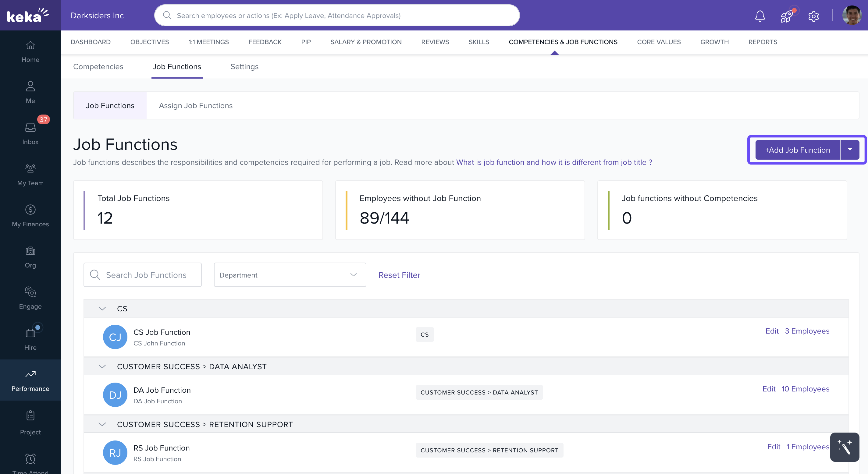Open the Org sidebar section
868x474 pixels.
(x=30, y=256)
